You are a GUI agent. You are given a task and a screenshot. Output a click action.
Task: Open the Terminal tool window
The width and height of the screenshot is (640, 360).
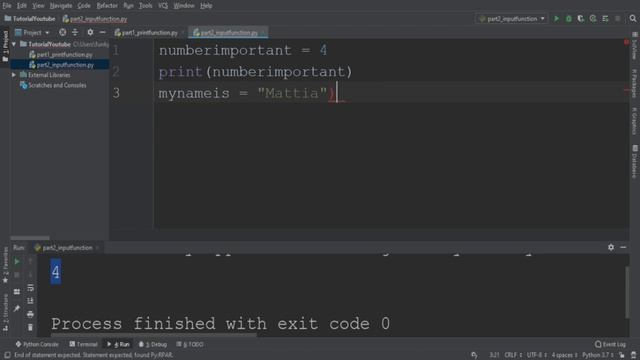pyautogui.click(x=83, y=344)
